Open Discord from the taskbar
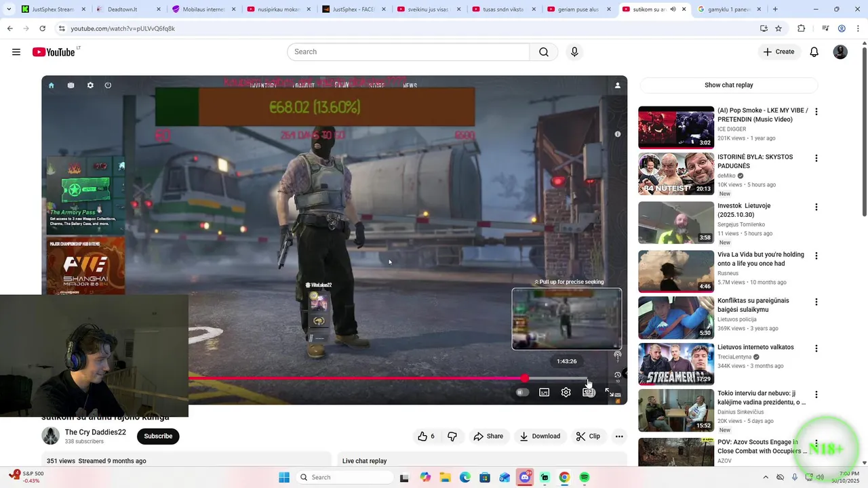 524,477
